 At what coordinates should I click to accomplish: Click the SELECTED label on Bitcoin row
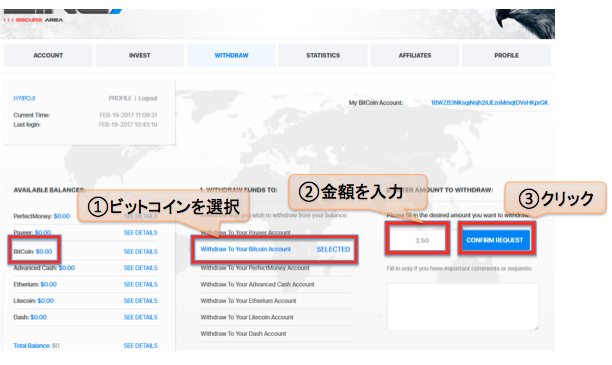coord(333,249)
